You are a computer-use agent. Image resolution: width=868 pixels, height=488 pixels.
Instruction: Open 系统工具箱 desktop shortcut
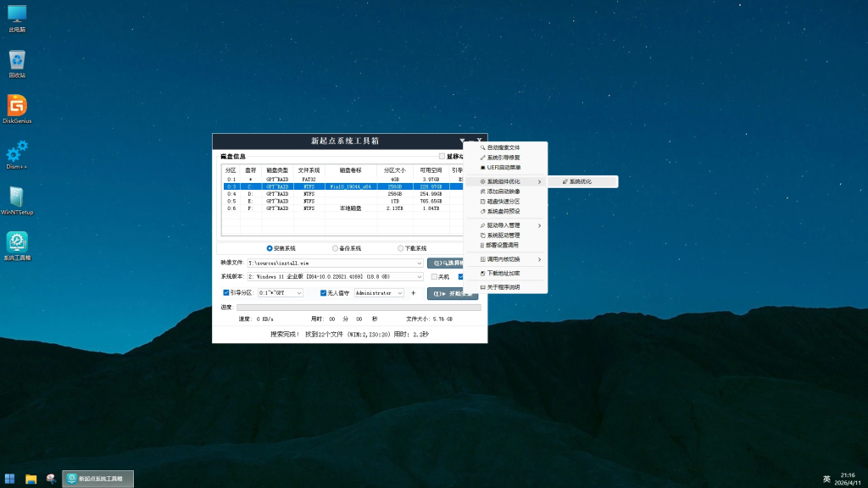coord(17,245)
